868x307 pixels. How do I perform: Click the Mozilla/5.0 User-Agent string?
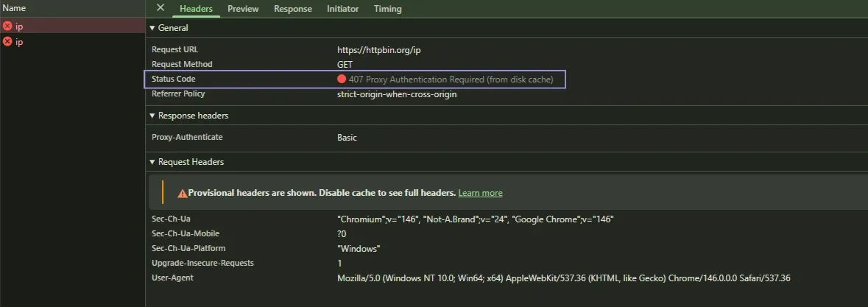[563, 278]
